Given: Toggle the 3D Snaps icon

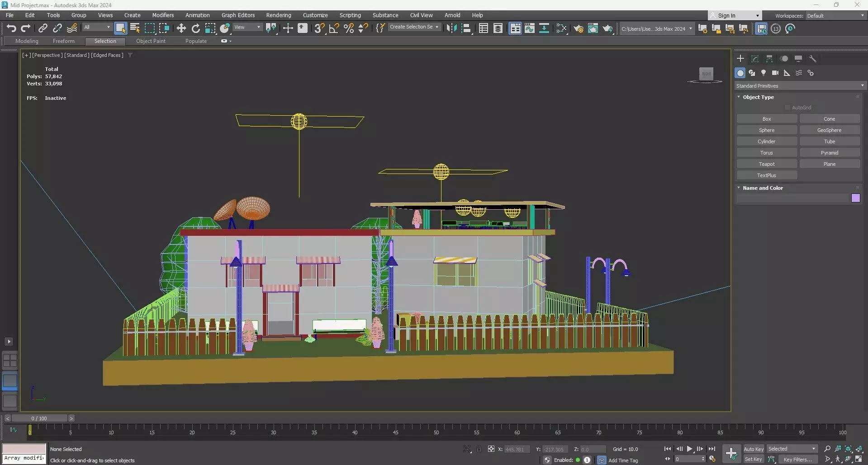Looking at the screenshot, I should pos(319,28).
